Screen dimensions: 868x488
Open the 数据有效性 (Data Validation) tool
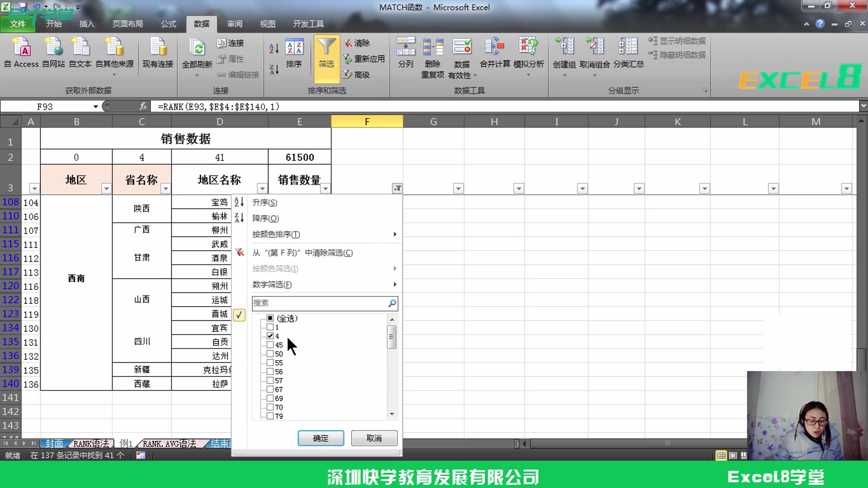462,54
